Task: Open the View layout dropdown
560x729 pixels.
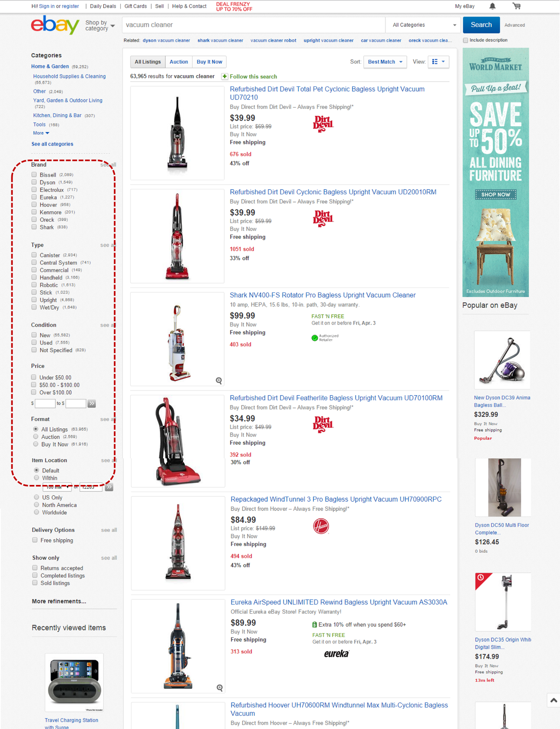Action: tap(438, 62)
